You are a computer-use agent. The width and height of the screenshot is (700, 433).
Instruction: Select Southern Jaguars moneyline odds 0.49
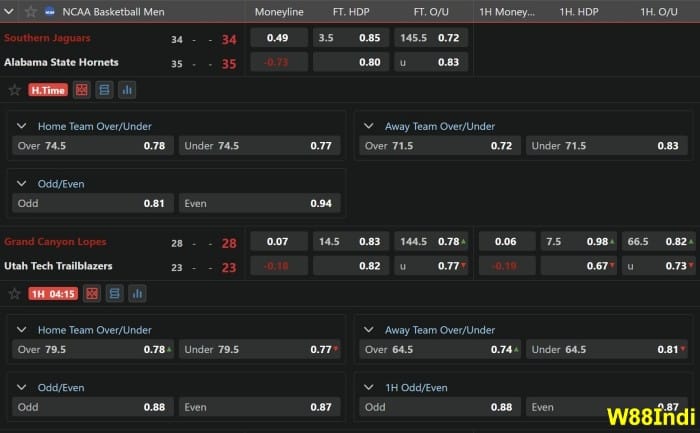(x=278, y=38)
